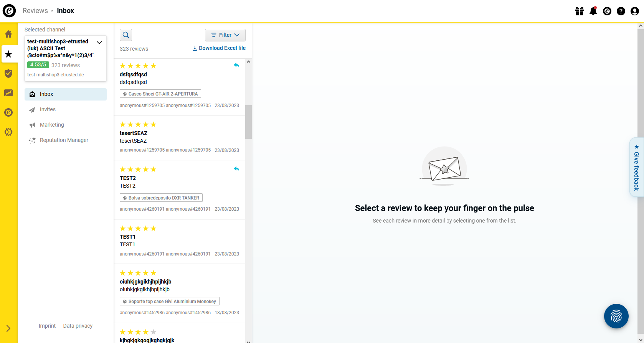Viewport: 644px width, 343px height.
Task: Open the Filter dropdown
Action: (225, 35)
